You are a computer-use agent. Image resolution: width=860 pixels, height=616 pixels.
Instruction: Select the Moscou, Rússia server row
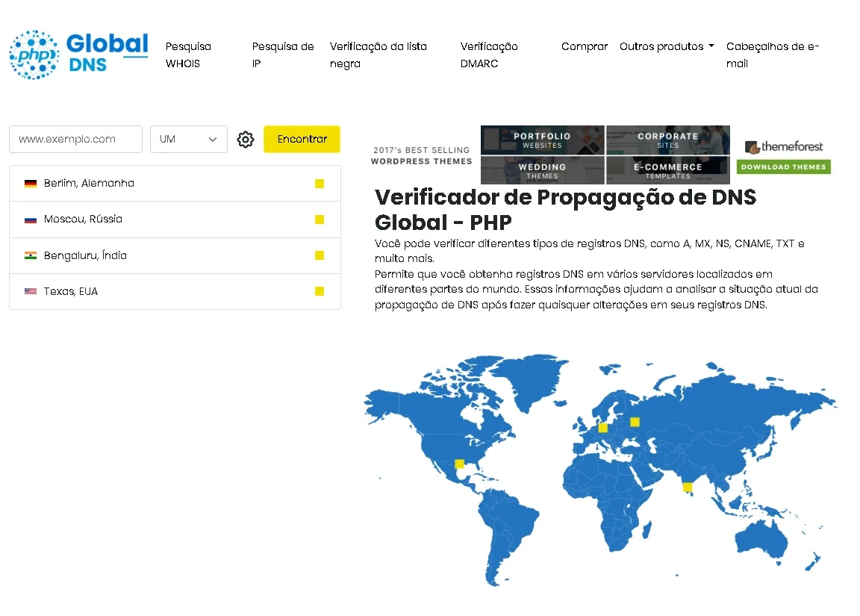point(175,220)
